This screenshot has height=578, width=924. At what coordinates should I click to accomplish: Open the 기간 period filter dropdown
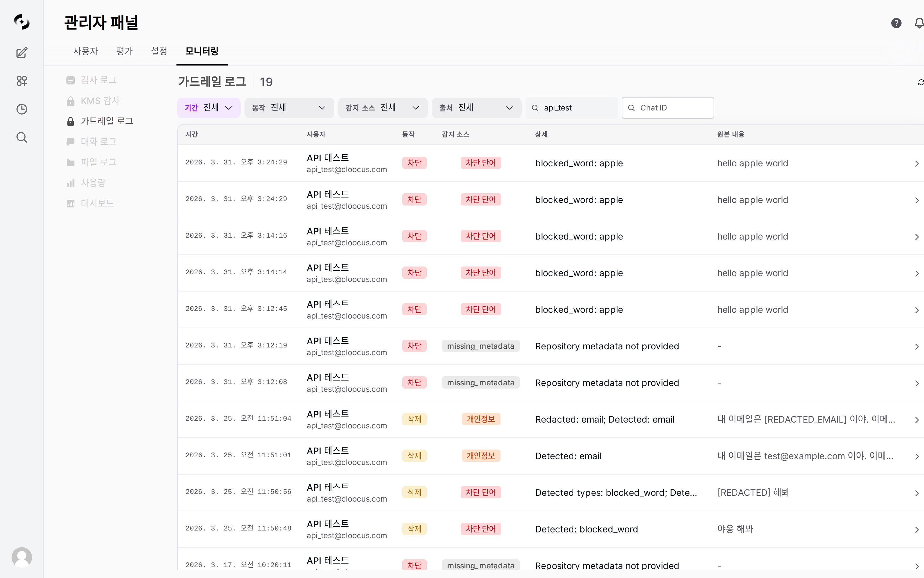point(209,108)
